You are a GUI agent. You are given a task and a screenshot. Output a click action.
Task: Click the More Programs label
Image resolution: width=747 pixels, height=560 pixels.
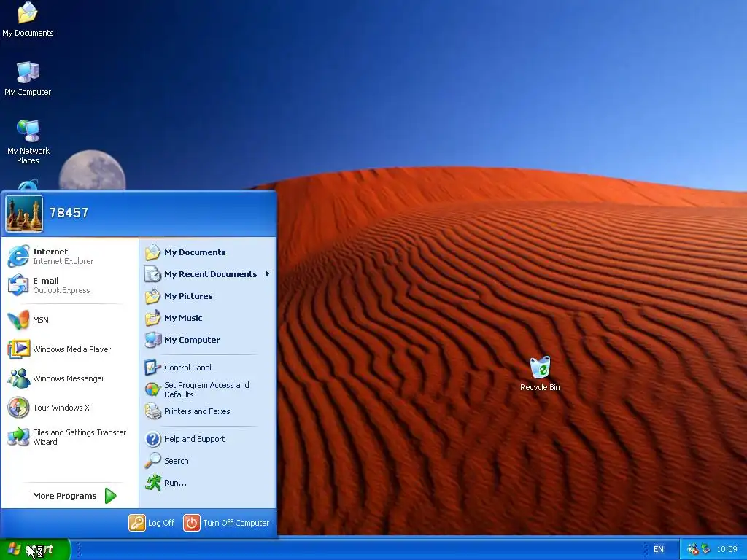(64, 496)
